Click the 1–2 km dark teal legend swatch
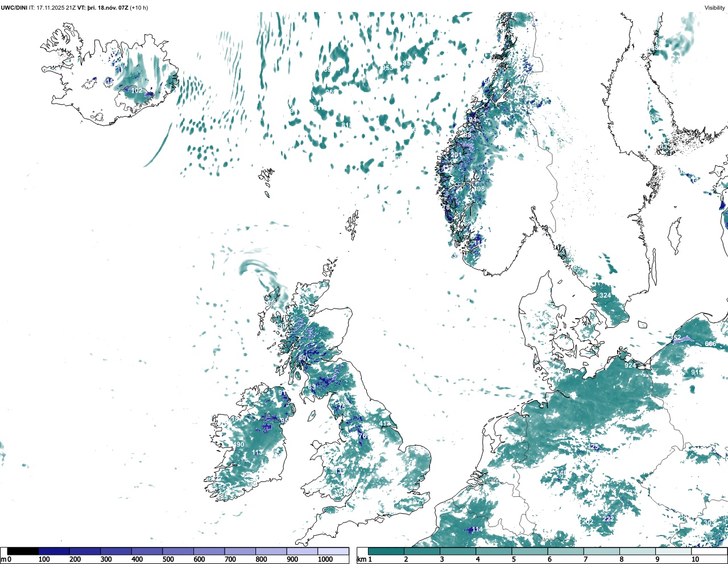 [386, 551]
